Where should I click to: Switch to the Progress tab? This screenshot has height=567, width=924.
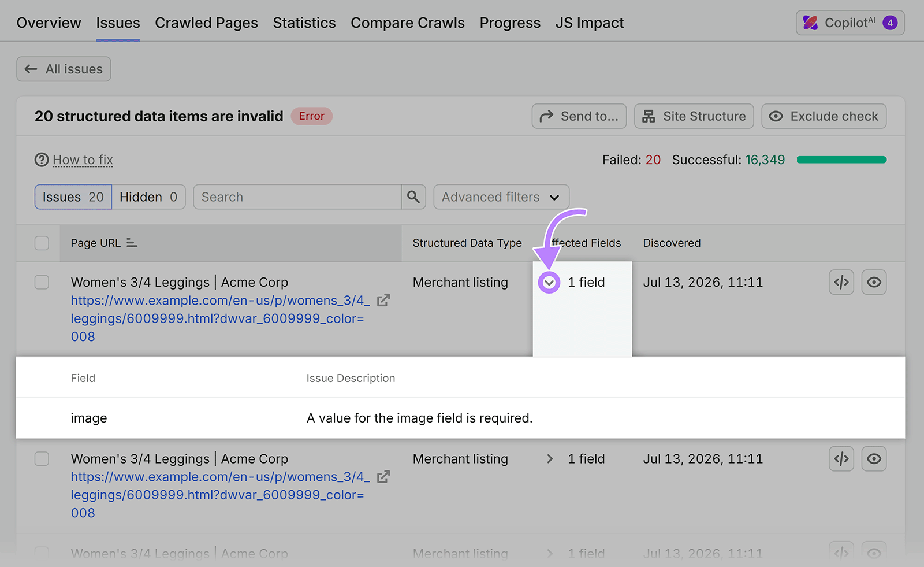coord(510,23)
